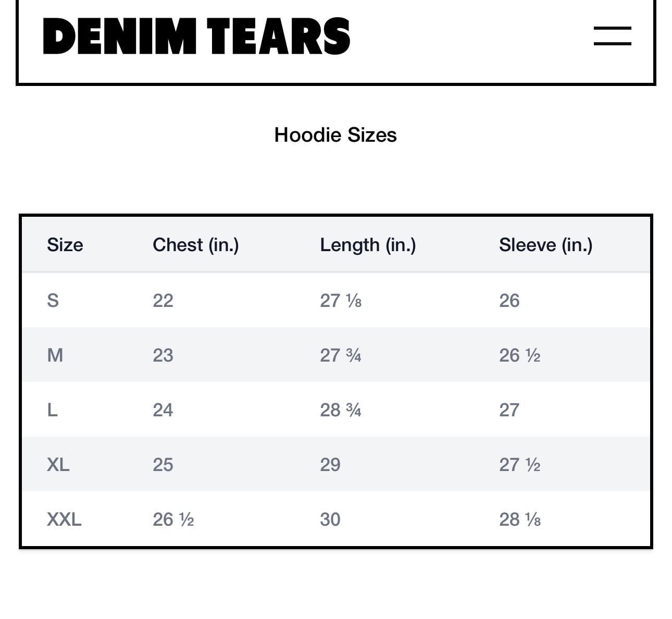Viewport: 672px width, 619px height.
Task: Open the hamburger menu icon
Action: (612, 36)
